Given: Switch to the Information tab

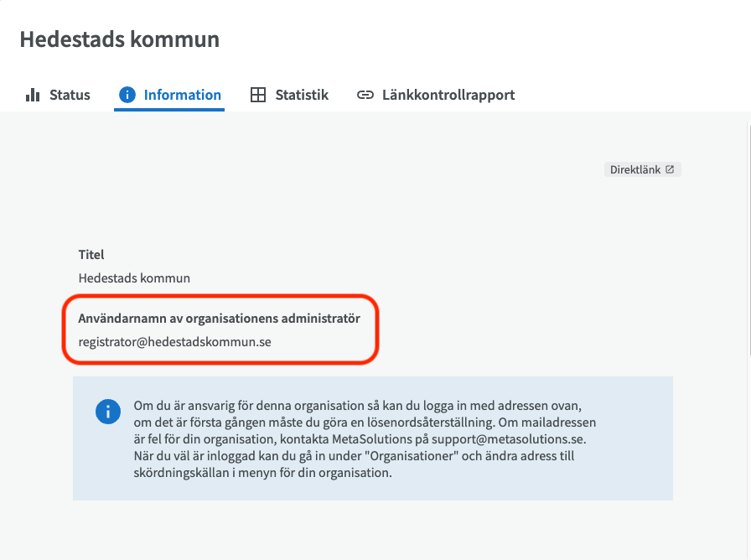Looking at the screenshot, I should (x=169, y=95).
